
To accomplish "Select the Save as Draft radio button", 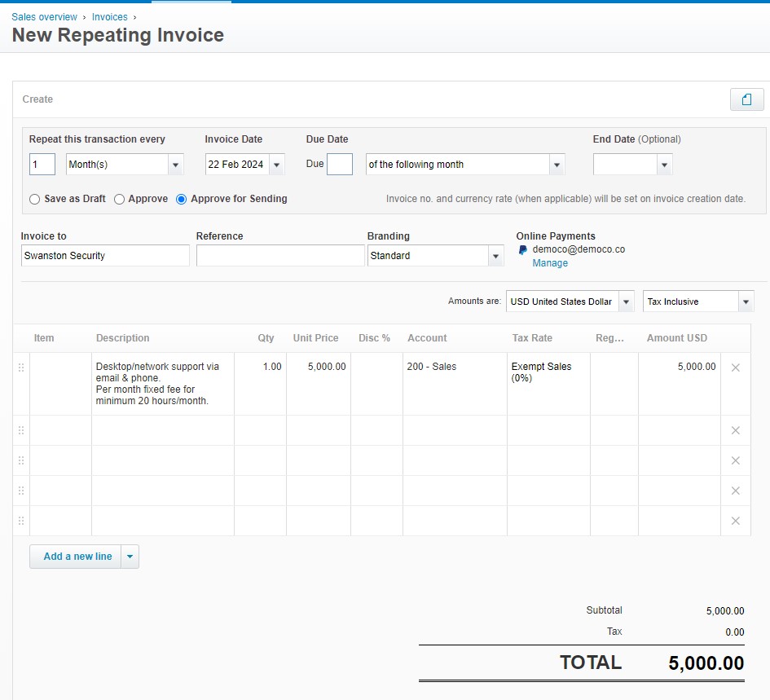I will point(33,199).
